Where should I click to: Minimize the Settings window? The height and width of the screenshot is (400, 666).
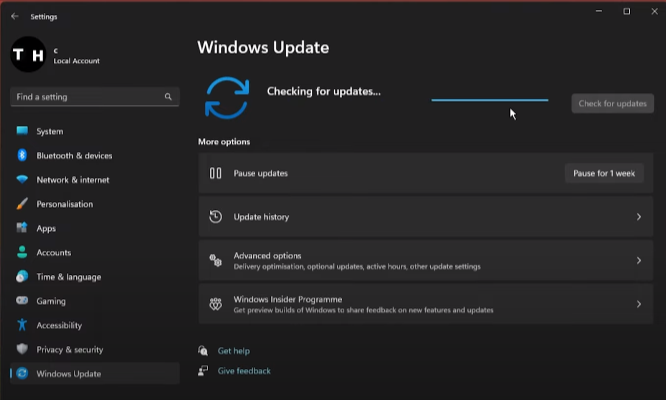pyautogui.click(x=599, y=11)
